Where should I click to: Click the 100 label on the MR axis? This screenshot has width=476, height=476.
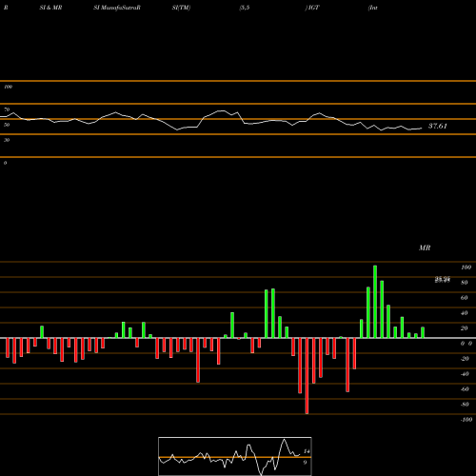[x=466, y=268]
